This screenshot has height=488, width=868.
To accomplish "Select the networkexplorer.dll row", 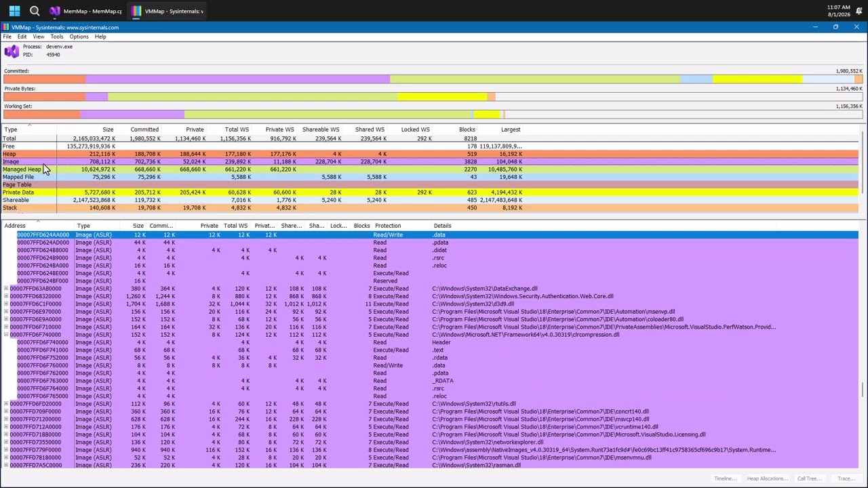I will 431,443.
